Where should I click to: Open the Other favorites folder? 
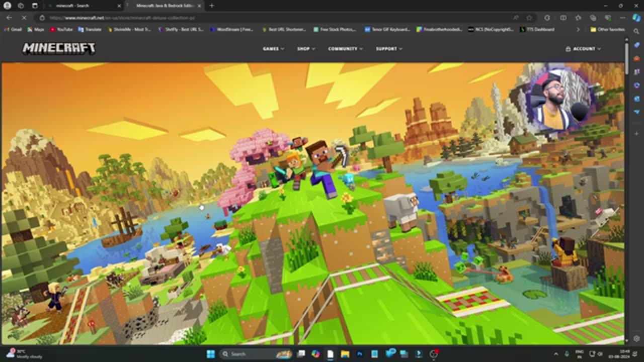pos(607,30)
